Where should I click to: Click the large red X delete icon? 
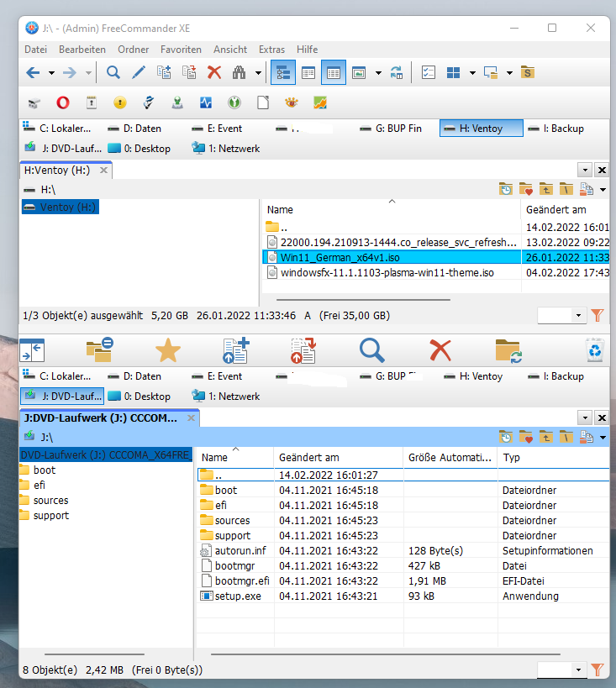pos(440,350)
